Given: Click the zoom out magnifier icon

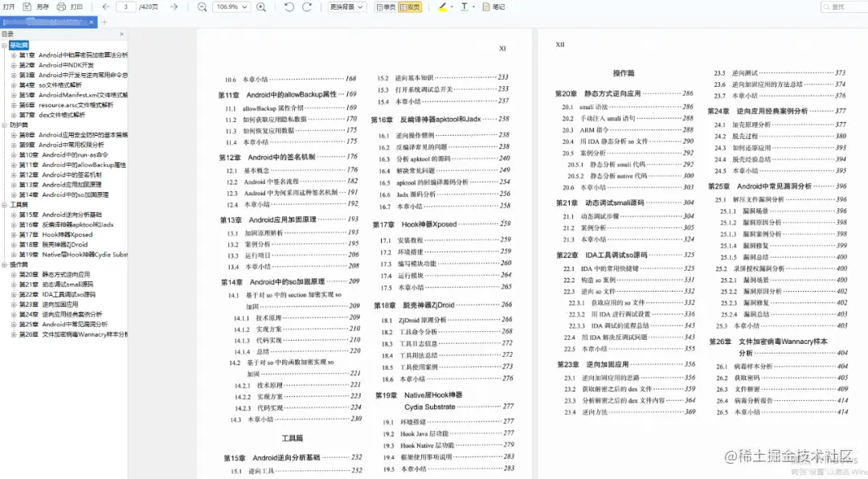Looking at the screenshot, I should coord(202,6).
